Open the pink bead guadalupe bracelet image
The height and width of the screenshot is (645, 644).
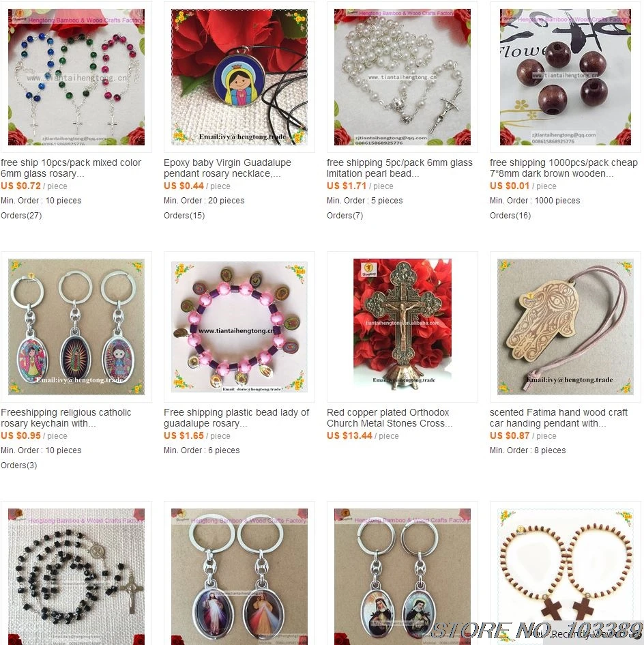click(239, 327)
